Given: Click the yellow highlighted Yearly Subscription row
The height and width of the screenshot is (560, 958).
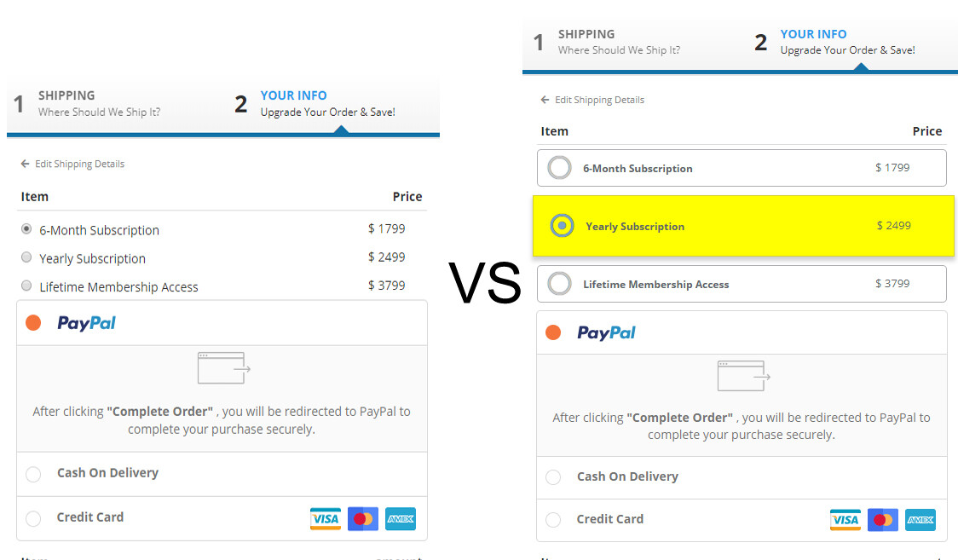Looking at the screenshot, I should pyautogui.click(x=742, y=226).
